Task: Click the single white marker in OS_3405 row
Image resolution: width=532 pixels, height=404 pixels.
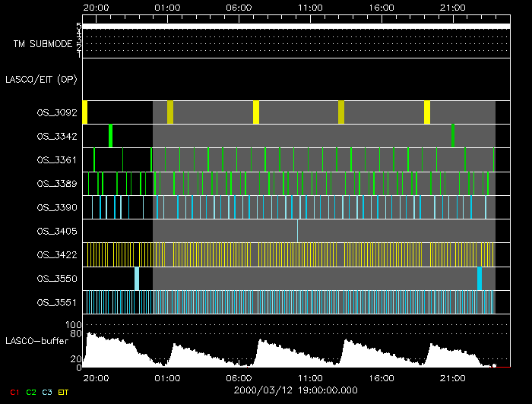Action: click(x=297, y=231)
